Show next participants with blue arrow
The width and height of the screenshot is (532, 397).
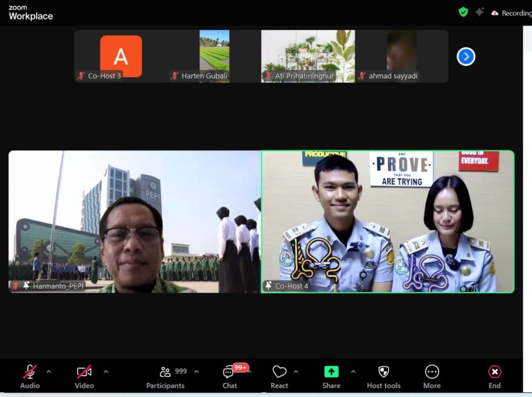tap(466, 56)
